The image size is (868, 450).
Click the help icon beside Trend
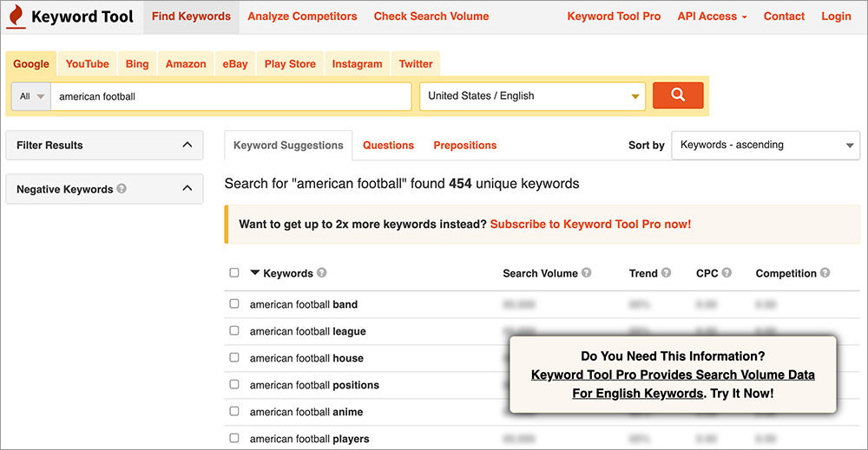pos(667,272)
